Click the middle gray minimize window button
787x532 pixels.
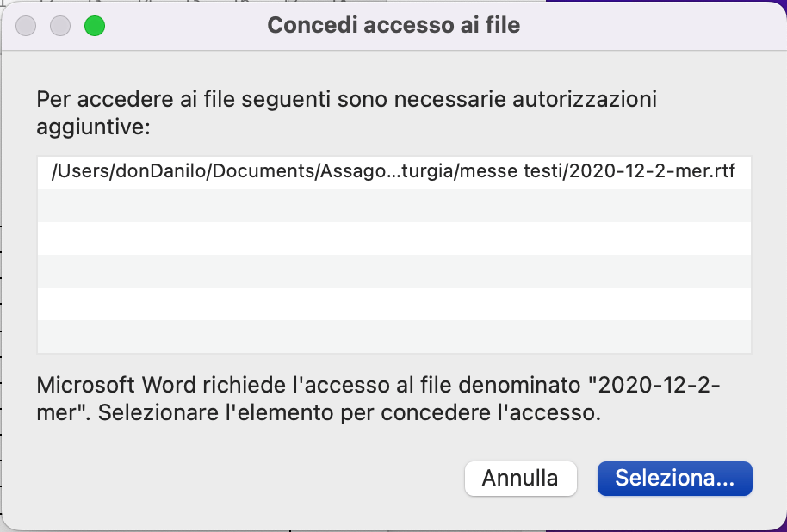point(60,26)
